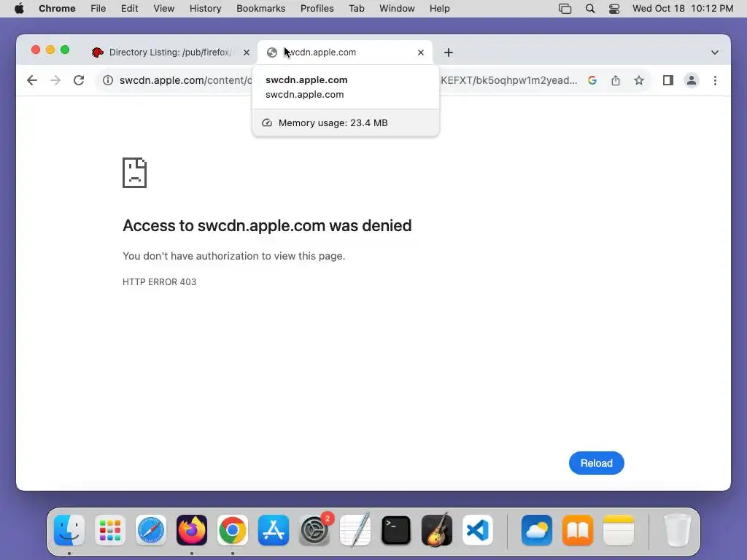The image size is (747, 560).
Task: Open Control Center
Action: pyautogui.click(x=614, y=9)
